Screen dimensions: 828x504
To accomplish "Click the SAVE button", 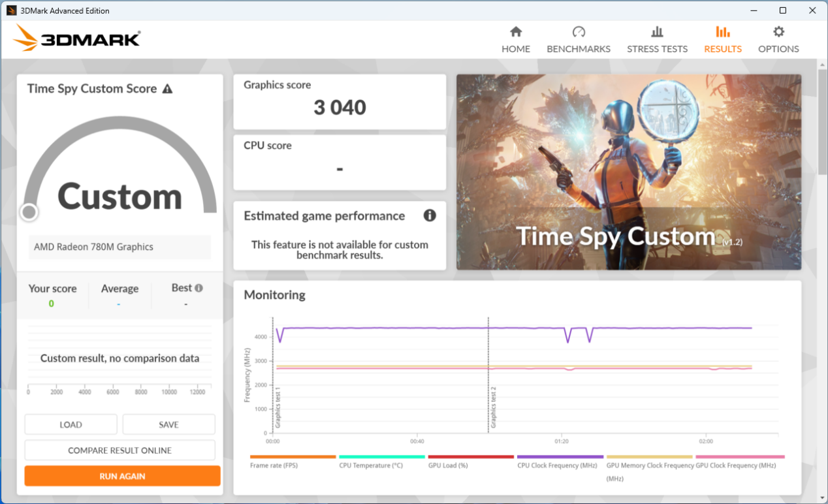I will tap(168, 424).
